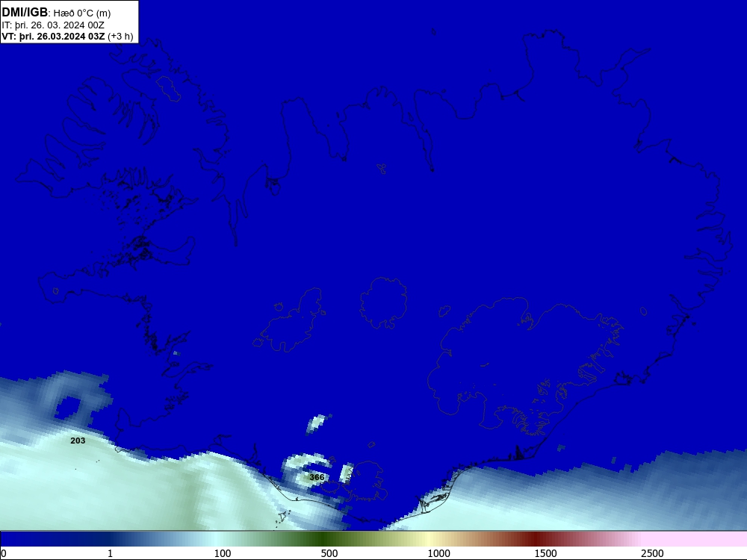The height and width of the screenshot is (560, 747).
Task: Click the '1' label on color scale
Action: (110, 553)
